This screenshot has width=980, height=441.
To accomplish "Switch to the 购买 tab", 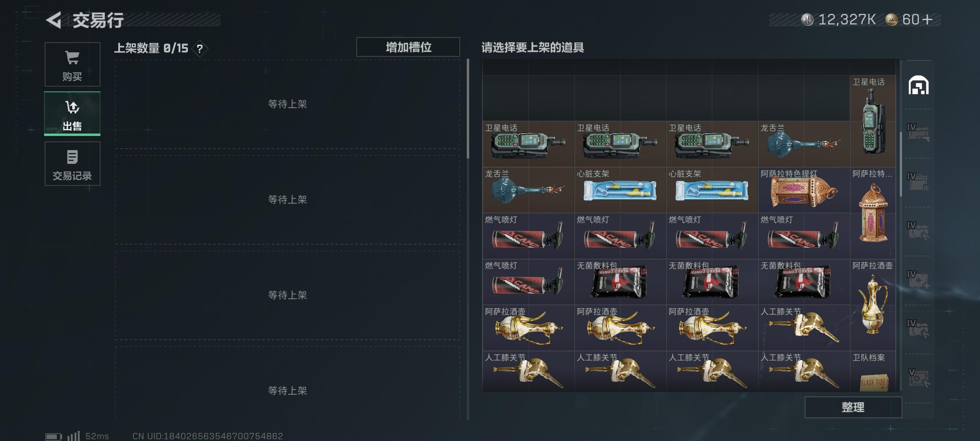I will coord(72,65).
